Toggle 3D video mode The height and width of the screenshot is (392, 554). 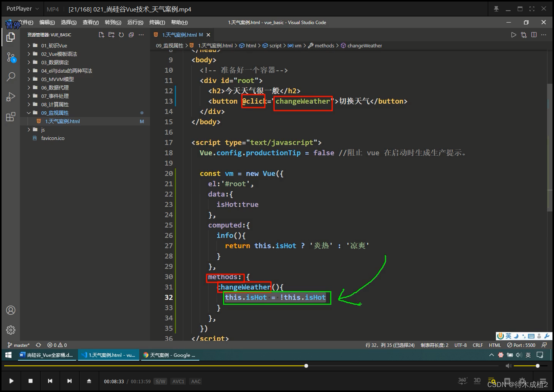point(477,381)
